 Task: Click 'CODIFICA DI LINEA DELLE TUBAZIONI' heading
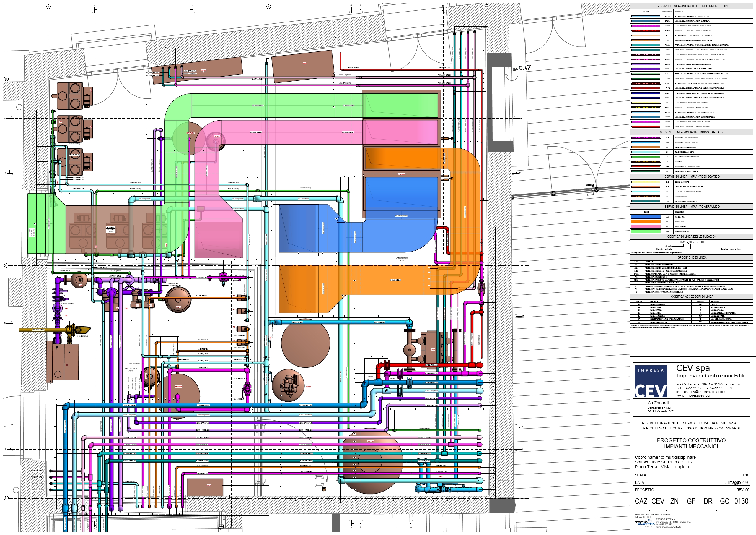coord(692,237)
